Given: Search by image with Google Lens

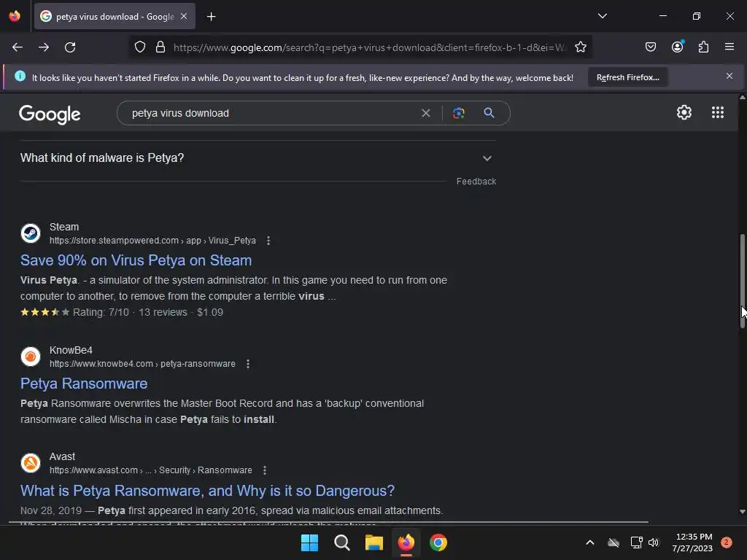Looking at the screenshot, I should click(x=458, y=113).
